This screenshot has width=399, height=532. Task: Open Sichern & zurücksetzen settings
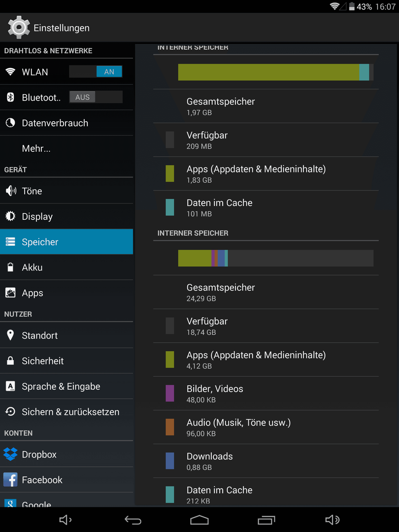click(x=66, y=411)
